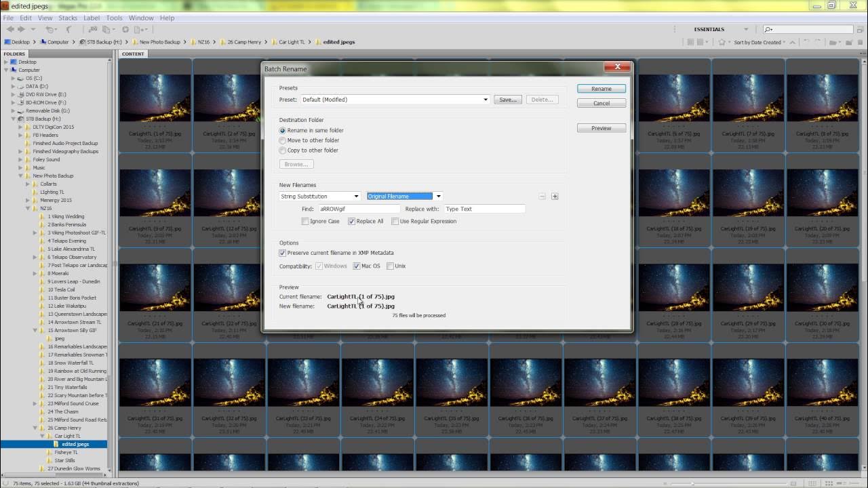Click the Filter items by rating star icon

point(722,42)
